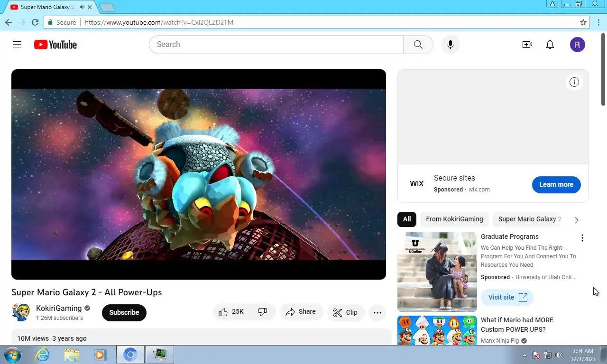Click the ad info icon

574,82
